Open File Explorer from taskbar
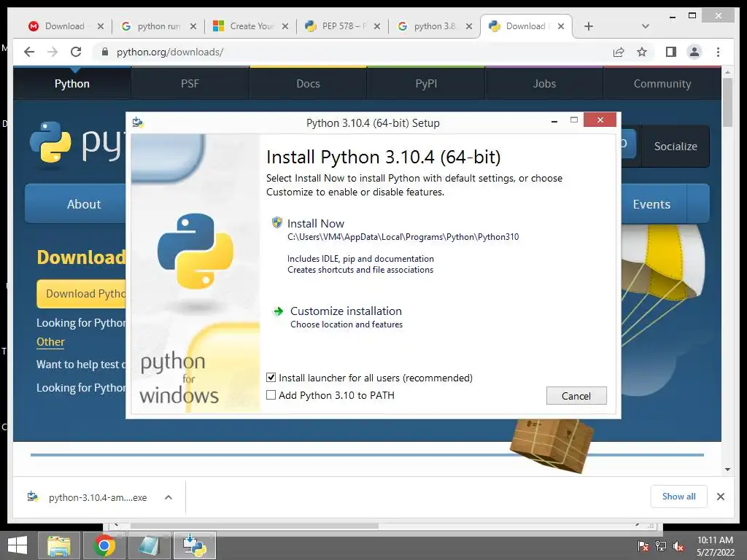Screen dimensions: 747x560 point(59,545)
